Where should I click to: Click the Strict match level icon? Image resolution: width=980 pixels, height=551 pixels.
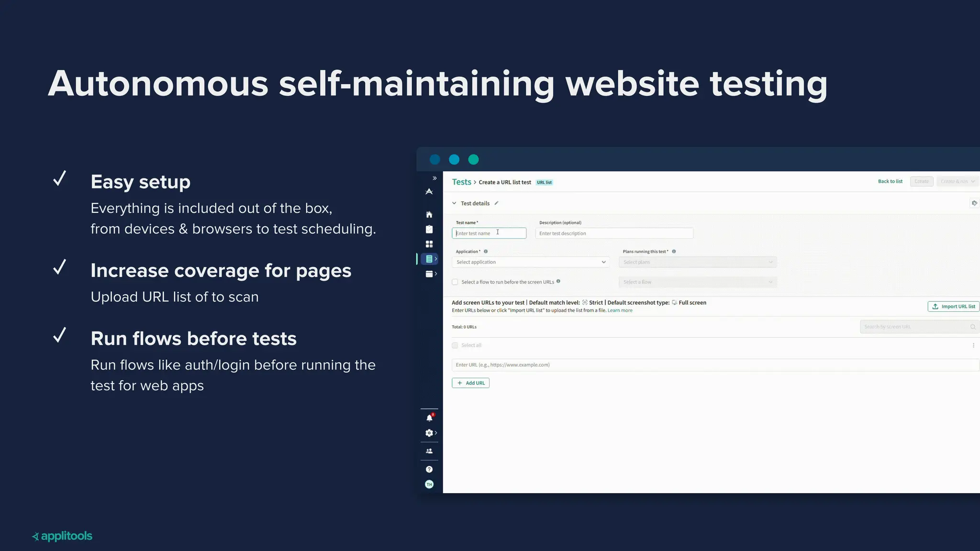point(585,302)
